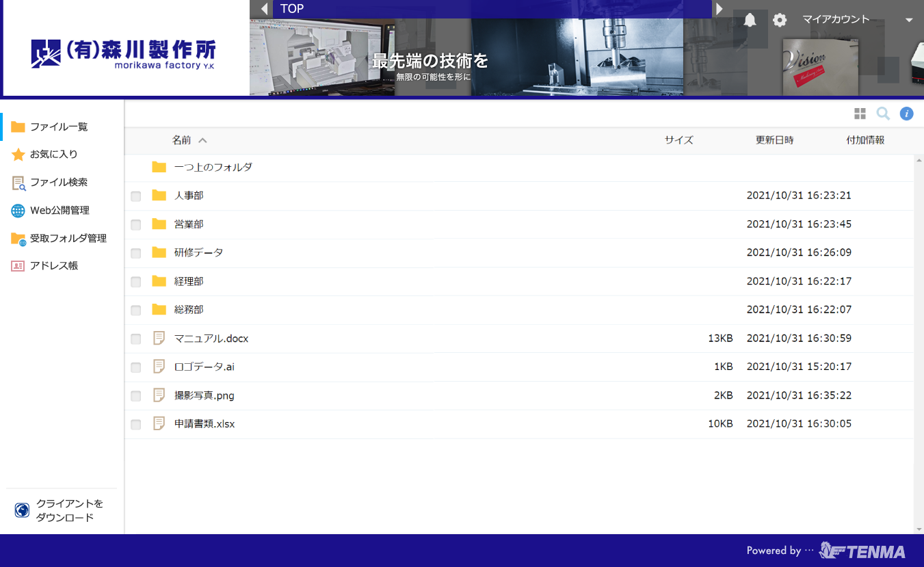924x567 pixels.
Task: Switch to grid view icon
Action: coord(860,114)
